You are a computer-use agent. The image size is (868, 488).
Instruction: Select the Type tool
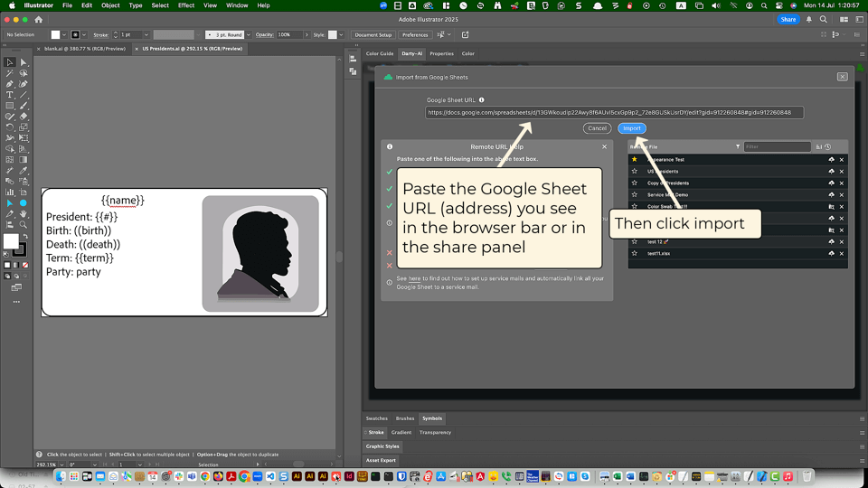pos(9,95)
